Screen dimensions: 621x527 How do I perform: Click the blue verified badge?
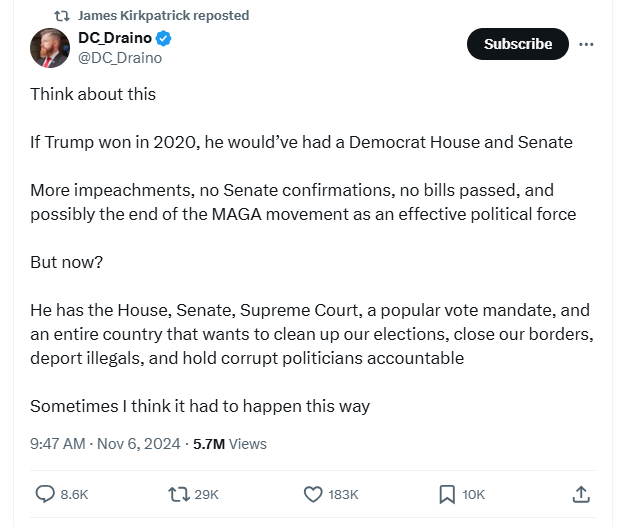point(164,39)
